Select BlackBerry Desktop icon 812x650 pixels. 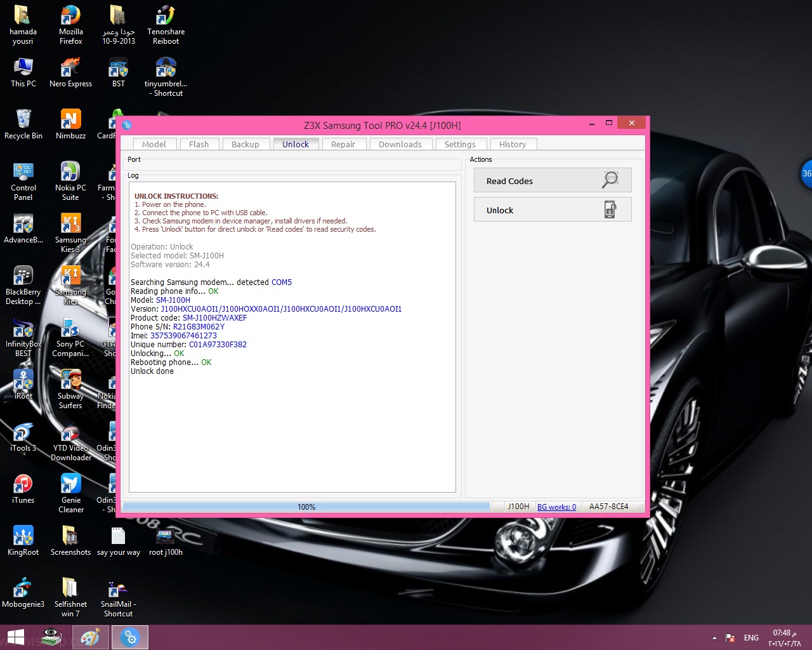[23, 285]
